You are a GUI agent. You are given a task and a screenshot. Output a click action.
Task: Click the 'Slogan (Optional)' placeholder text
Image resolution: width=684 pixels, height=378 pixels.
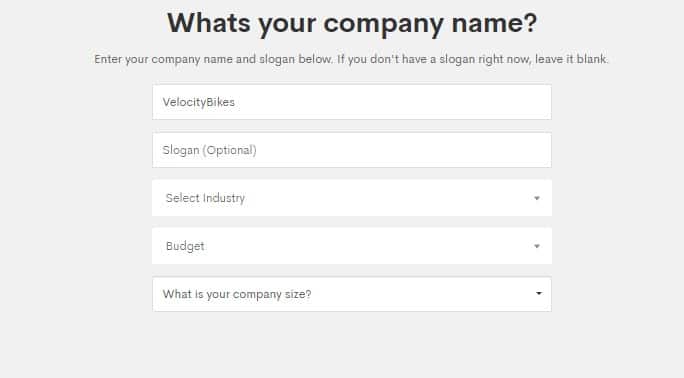tap(209, 150)
